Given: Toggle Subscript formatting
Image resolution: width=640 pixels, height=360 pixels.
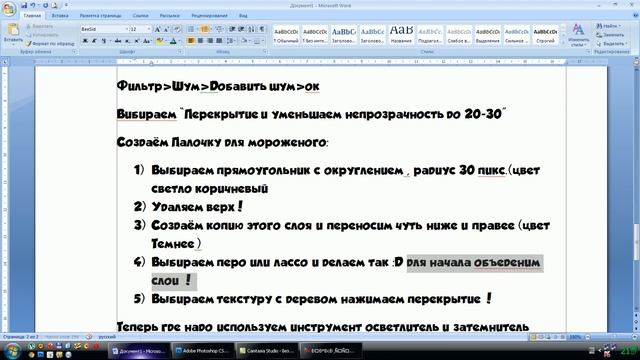Looking at the screenshot, I should pos(127,41).
